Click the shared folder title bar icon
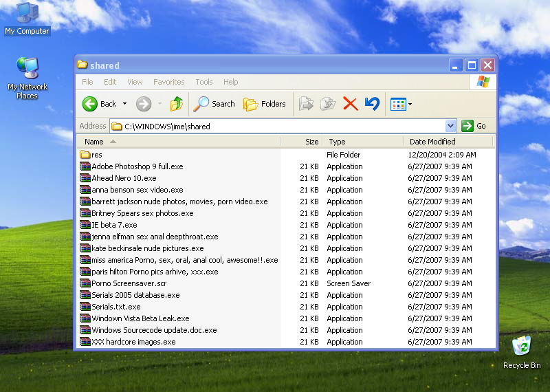 pyautogui.click(x=82, y=65)
